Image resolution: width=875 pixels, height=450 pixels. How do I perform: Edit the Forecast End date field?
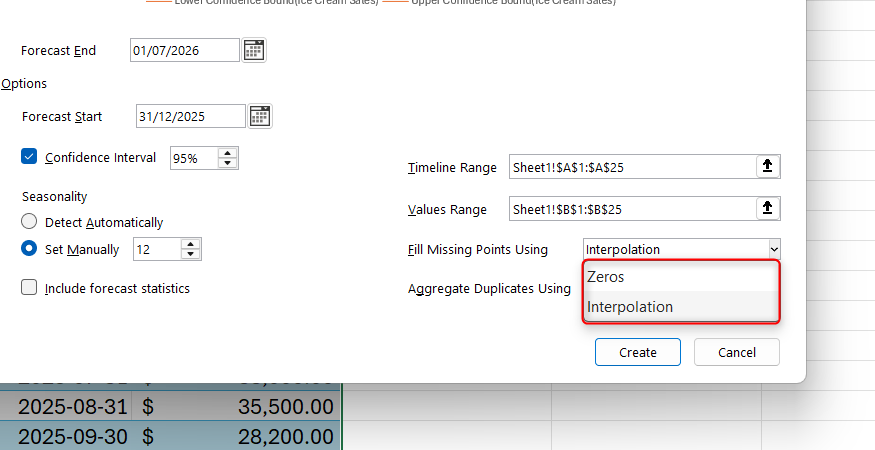click(x=185, y=50)
